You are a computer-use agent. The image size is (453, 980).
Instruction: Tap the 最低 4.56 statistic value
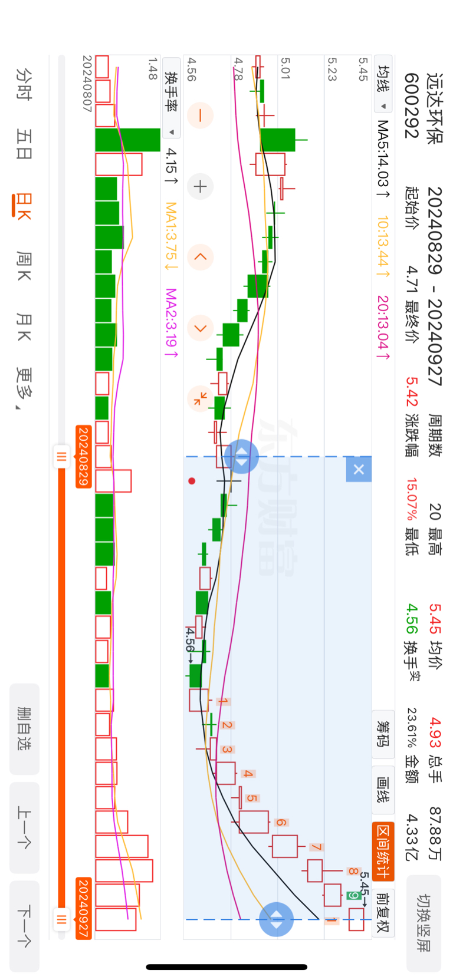[x=411, y=617]
